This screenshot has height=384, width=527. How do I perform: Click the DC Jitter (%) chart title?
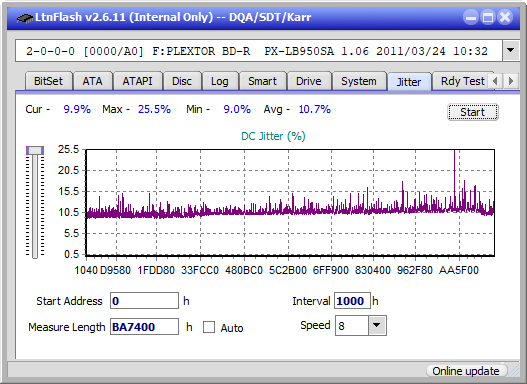[x=273, y=136]
